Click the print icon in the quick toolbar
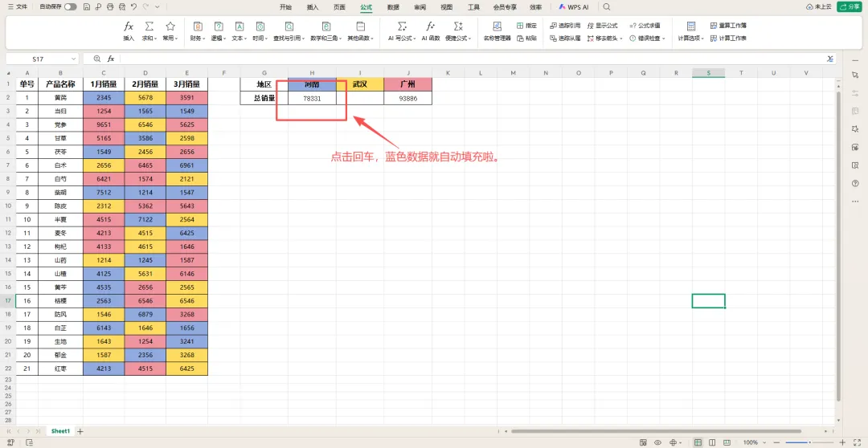Viewport: 868px width, 448px height. (109, 7)
